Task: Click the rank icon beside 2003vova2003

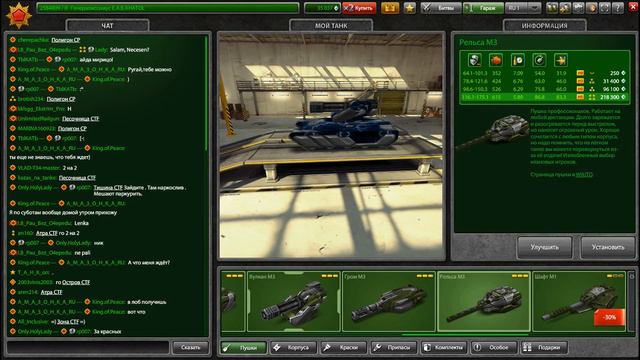Action: tap(13, 282)
